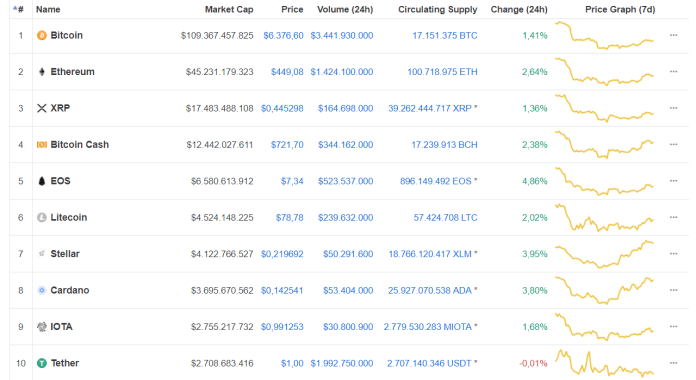
Task: Click Stellar change value 3,95%
Action: pos(535,254)
